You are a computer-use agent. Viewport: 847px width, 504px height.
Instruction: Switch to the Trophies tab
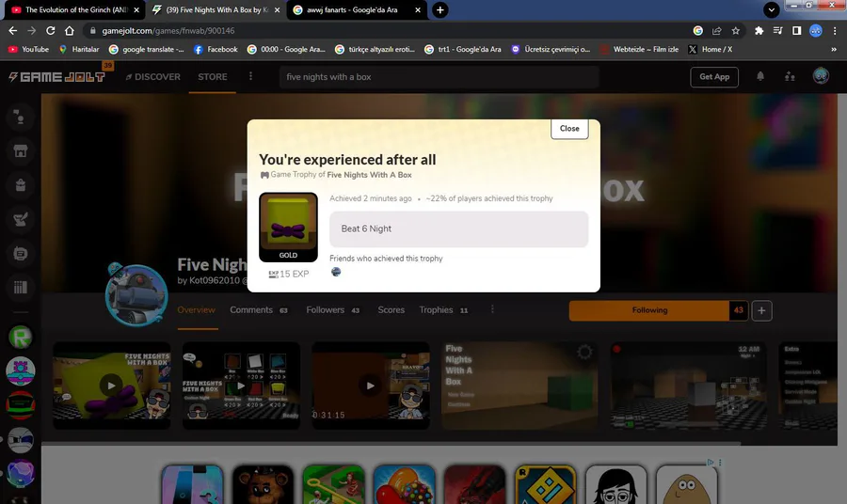[x=443, y=309]
